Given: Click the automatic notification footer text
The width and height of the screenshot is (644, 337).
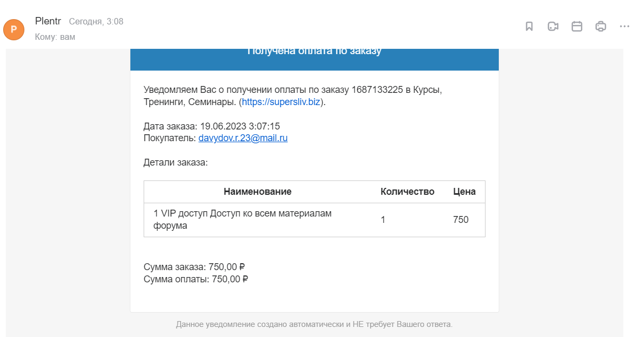Looking at the screenshot, I should tap(314, 324).
